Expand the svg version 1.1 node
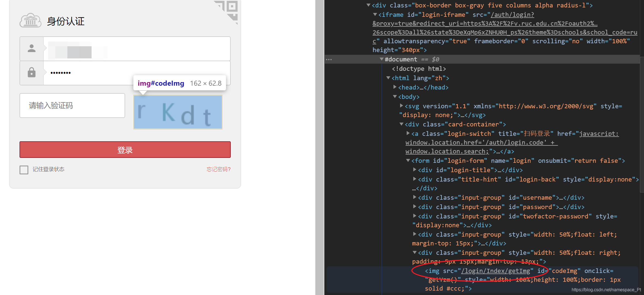Screen dimensions: 644x295 click(x=401, y=106)
